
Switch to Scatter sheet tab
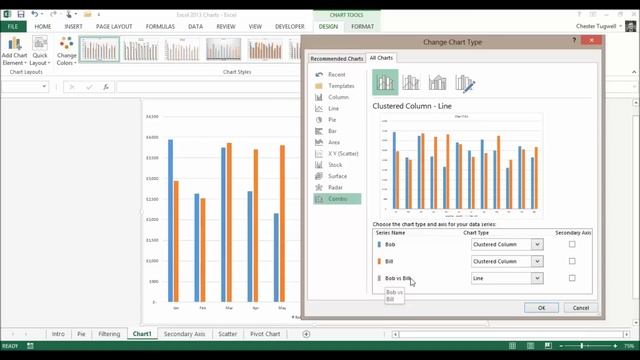pyautogui.click(x=227, y=334)
